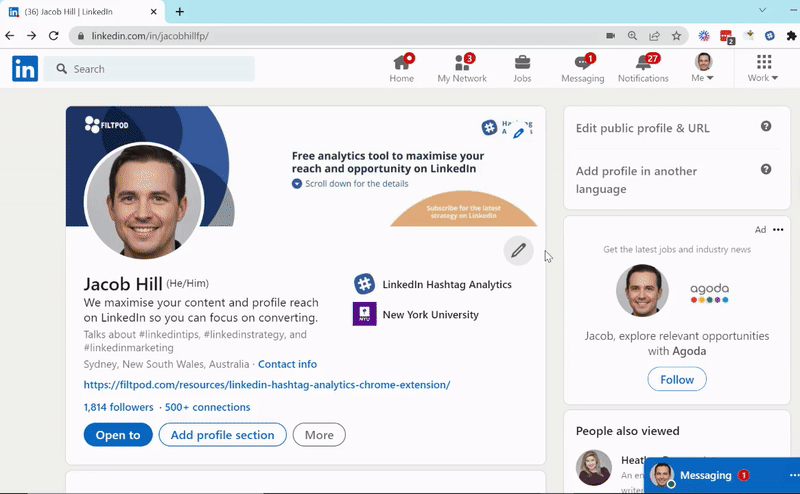
Task: Open the Extensions puzzle icon
Action: tap(791, 36)
